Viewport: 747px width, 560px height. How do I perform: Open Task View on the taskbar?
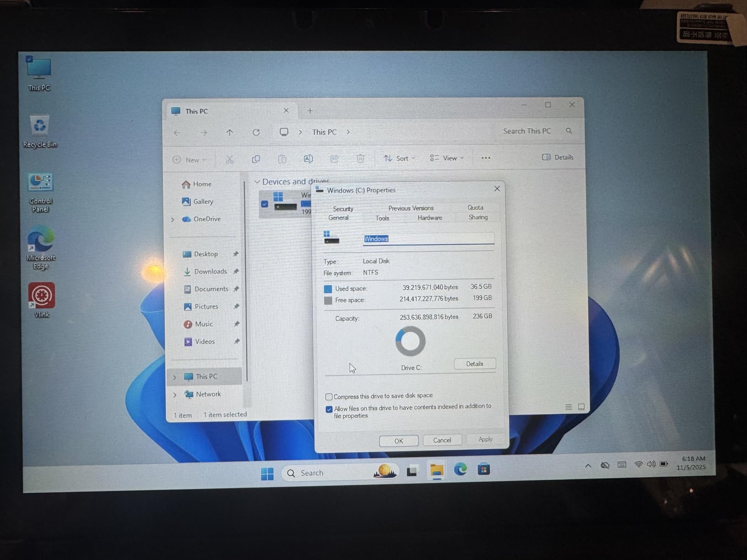(412, 471)
